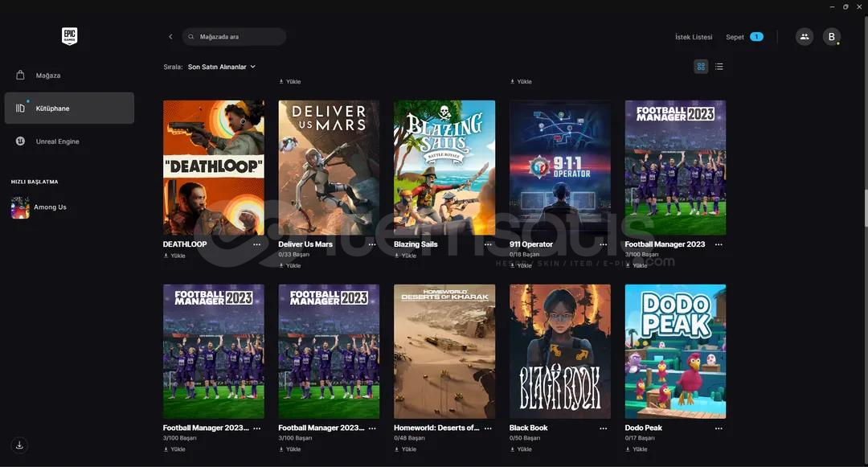Viewport: 868px width, 467px height.
Task: Click the '0/17 Başarı' achievements text
Action: [640, 438]
